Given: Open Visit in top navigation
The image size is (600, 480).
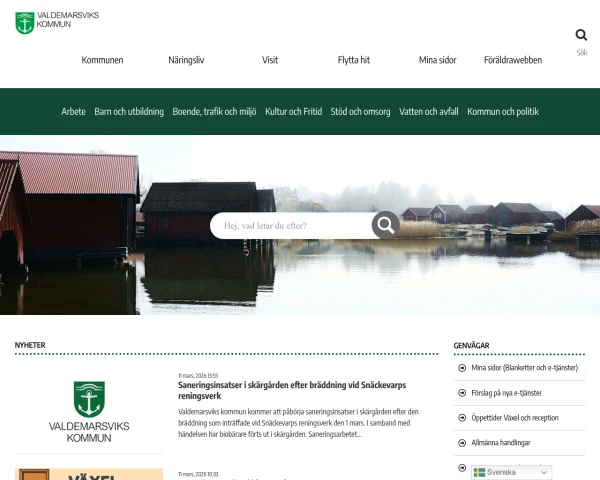Looking at the screenshot, I should 270,60.
